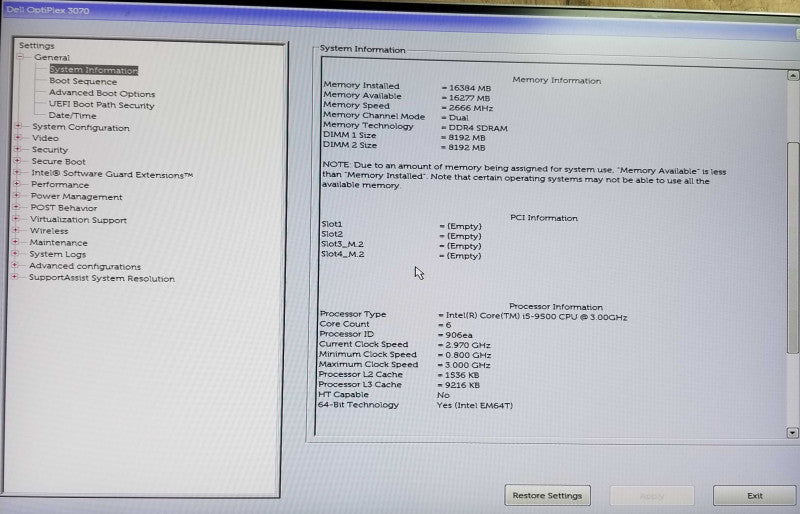Open Date/Time settings
The height and width of the screenshot is (514, 800).
72,116
